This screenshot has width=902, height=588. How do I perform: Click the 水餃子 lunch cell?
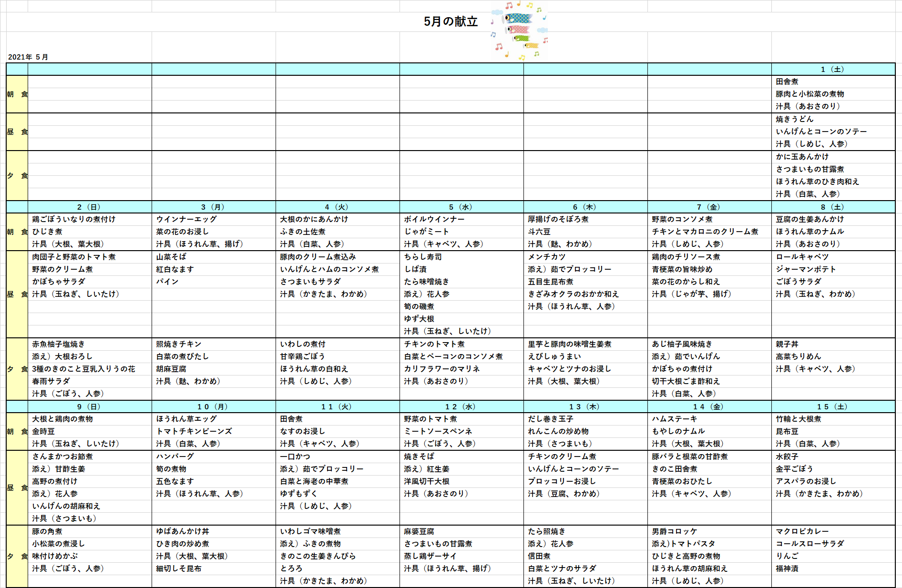[x=787, y=457]
